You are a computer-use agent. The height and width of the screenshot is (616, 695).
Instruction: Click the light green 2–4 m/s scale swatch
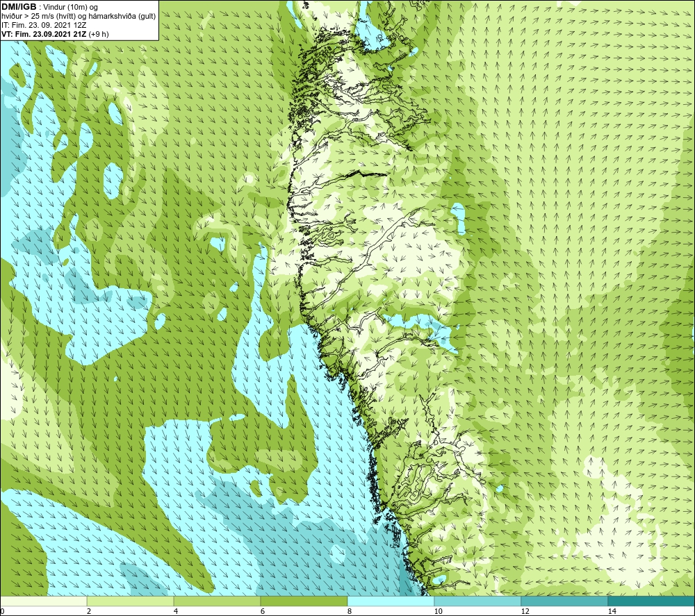tap(131, 601)
